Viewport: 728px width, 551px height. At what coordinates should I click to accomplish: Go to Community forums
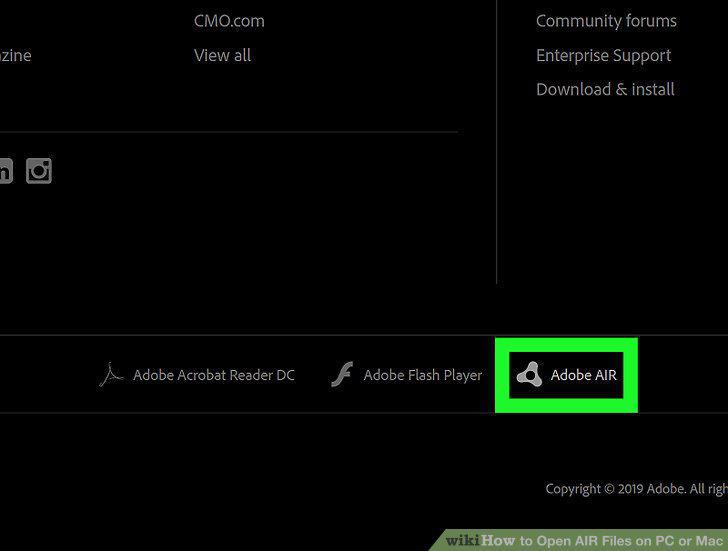[x=606, y=21]
